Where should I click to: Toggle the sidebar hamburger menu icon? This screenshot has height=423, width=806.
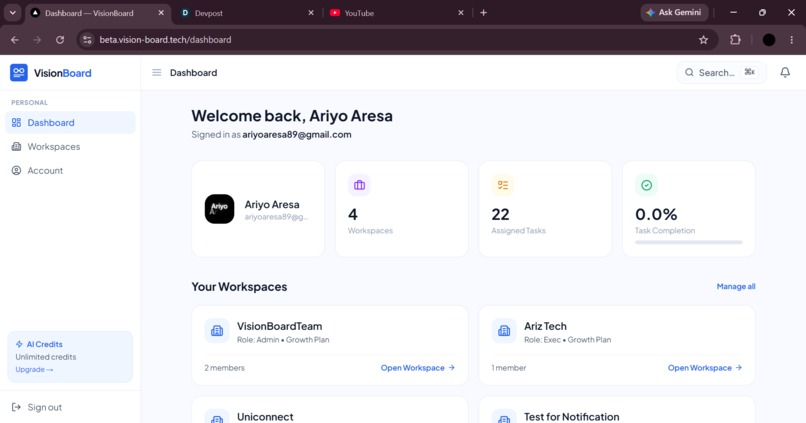click(x=157, y=72)
